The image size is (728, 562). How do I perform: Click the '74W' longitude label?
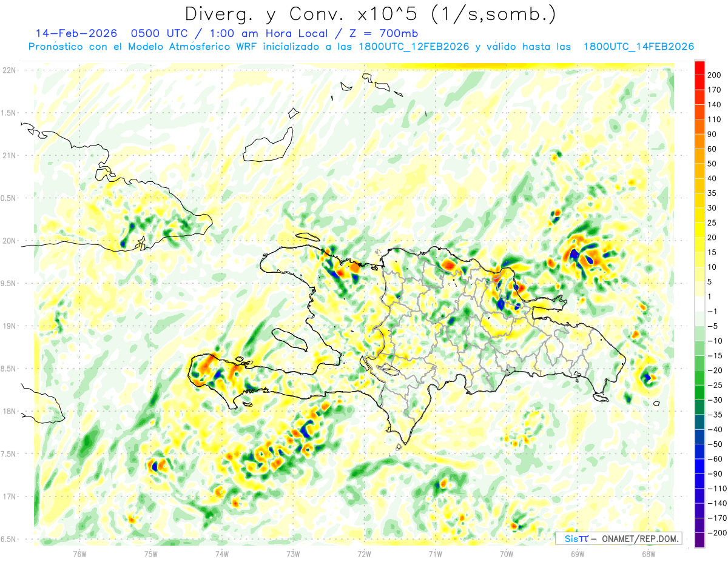[x=222, y=554]
